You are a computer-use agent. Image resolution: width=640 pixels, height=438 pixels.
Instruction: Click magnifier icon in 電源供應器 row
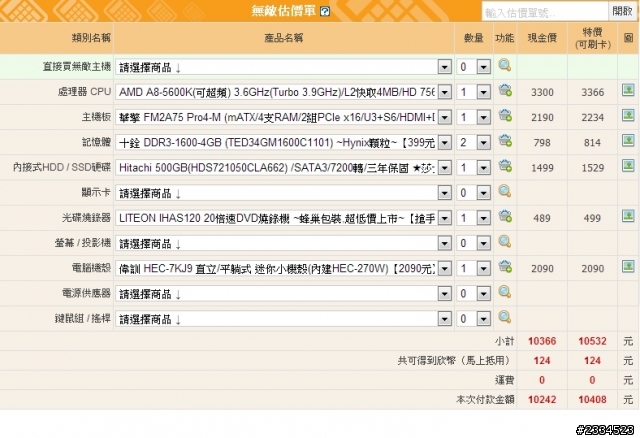point(505,292)
